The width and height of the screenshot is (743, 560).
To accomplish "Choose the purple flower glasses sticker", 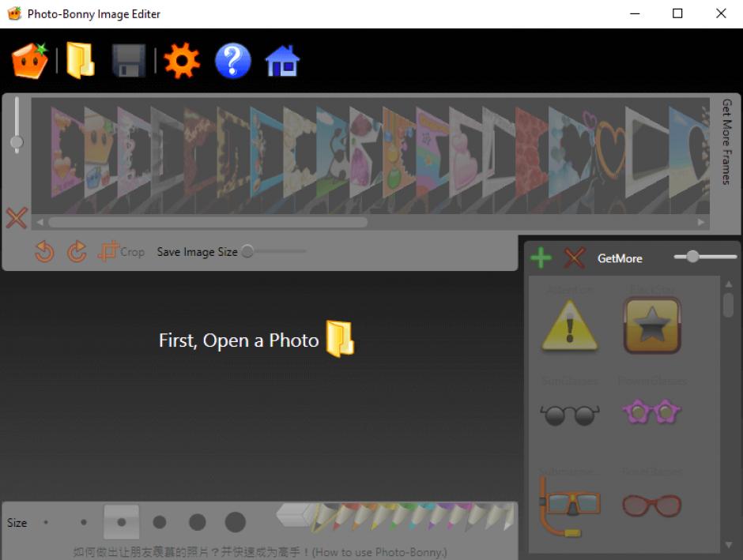I will point(651,412).
